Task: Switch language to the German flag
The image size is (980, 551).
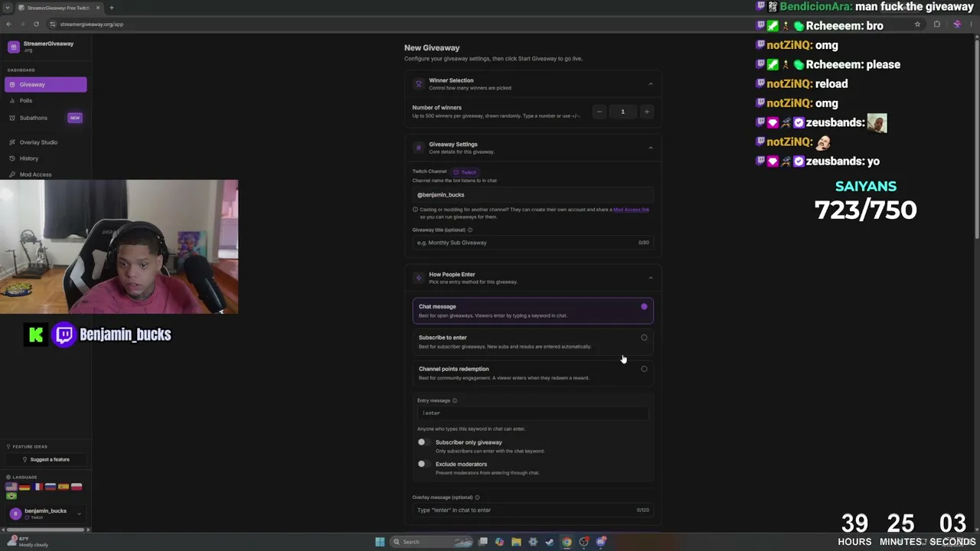Action: pos(24,487)
